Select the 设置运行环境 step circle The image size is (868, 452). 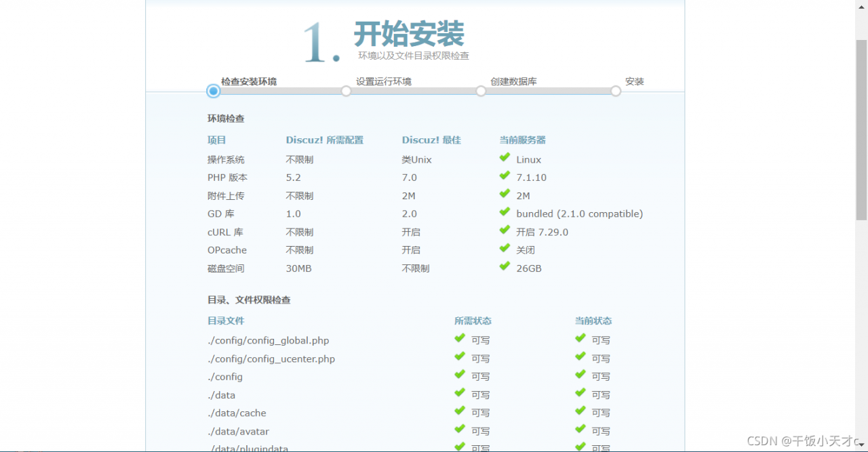pyautogui.click(x=346, y=91)
